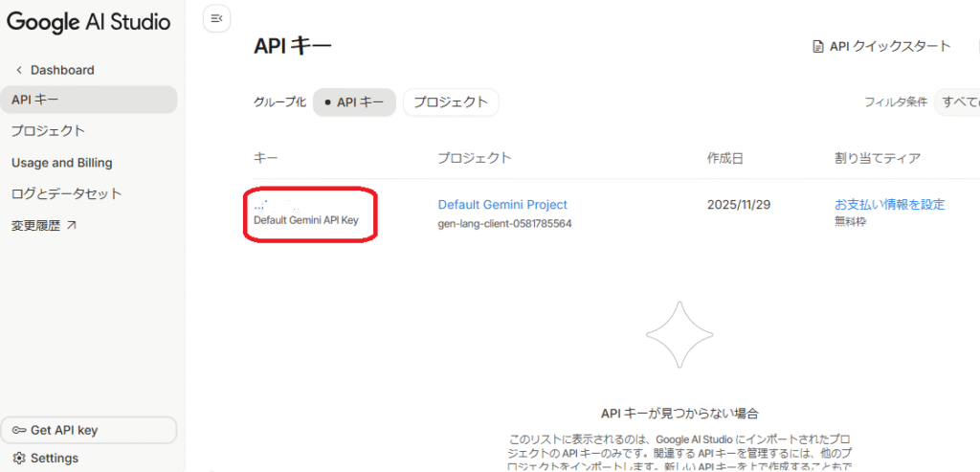Click the お支払い情報を設定 link
Screen dimensions: 980x472
point(889,204)
